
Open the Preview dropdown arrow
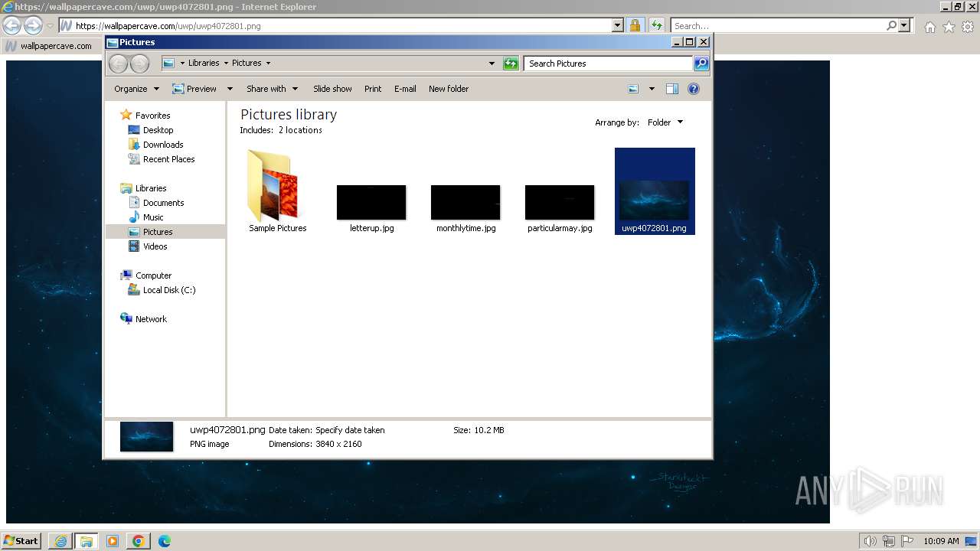click(229, 89)
